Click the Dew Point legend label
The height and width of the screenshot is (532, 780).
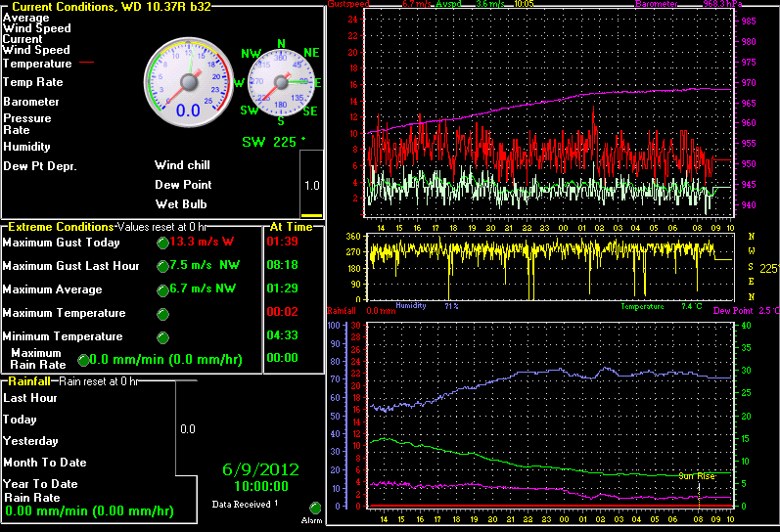(734, 310)
